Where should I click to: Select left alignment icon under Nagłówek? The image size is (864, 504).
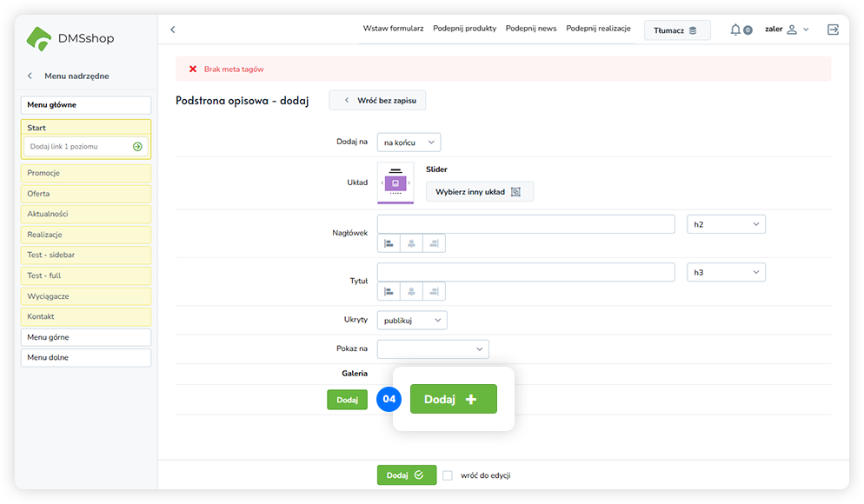click(389, 243)
